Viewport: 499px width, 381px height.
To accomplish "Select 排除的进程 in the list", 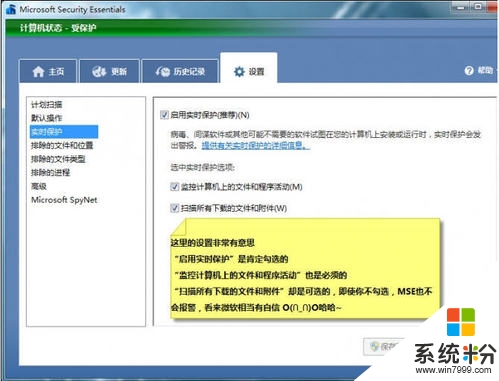I will [x=50, y=173].
